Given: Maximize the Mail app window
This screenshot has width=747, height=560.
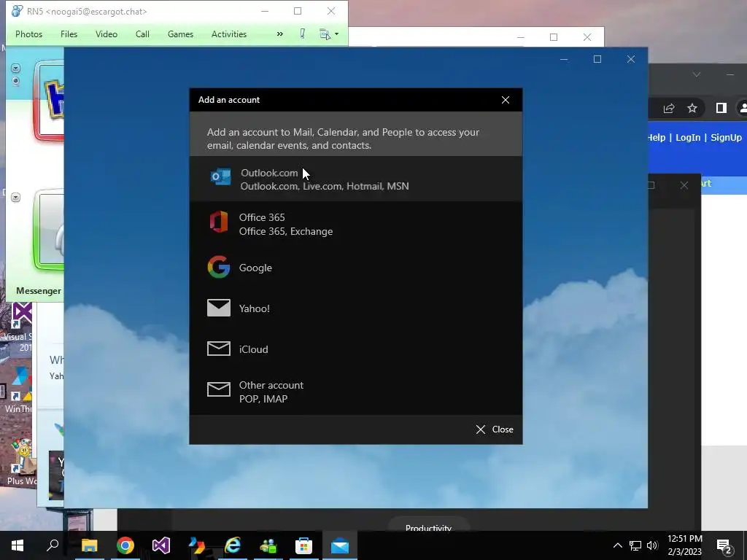Looking at the screenshot, I should click(x=597, y=59).
